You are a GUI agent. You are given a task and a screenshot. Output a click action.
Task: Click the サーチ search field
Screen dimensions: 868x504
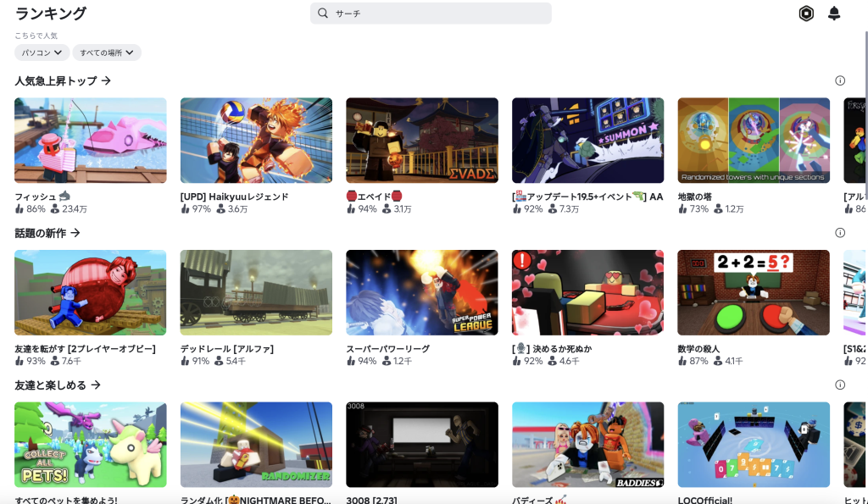[431, 14]
